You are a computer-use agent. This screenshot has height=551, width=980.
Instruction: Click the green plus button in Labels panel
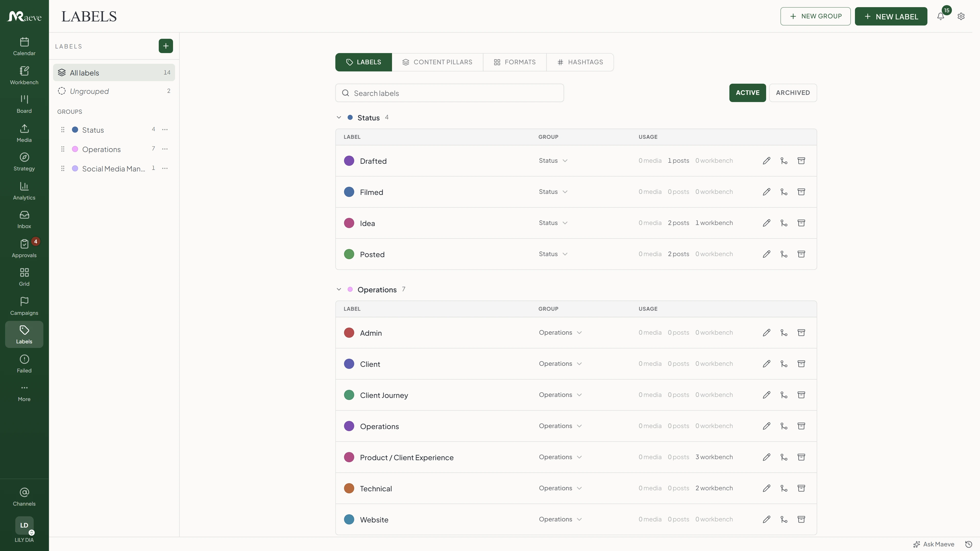tap(165, 46)
